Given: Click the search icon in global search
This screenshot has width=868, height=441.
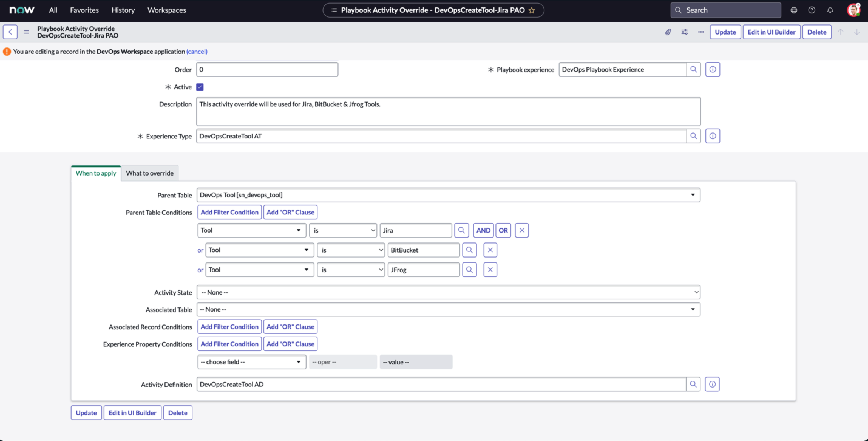Looking at the screenshot, I should (x=678, y=10).
